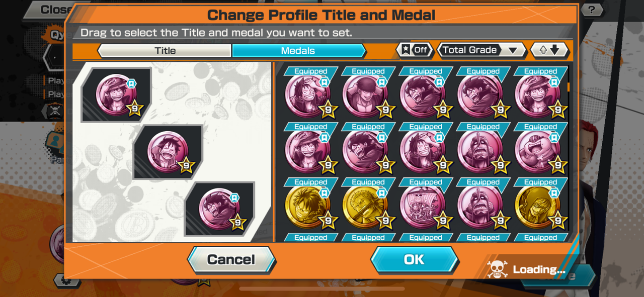This screenshot has width=644, height=297.
Task: Open the Total Grade sort dropdown
Action: pos(481,50)
